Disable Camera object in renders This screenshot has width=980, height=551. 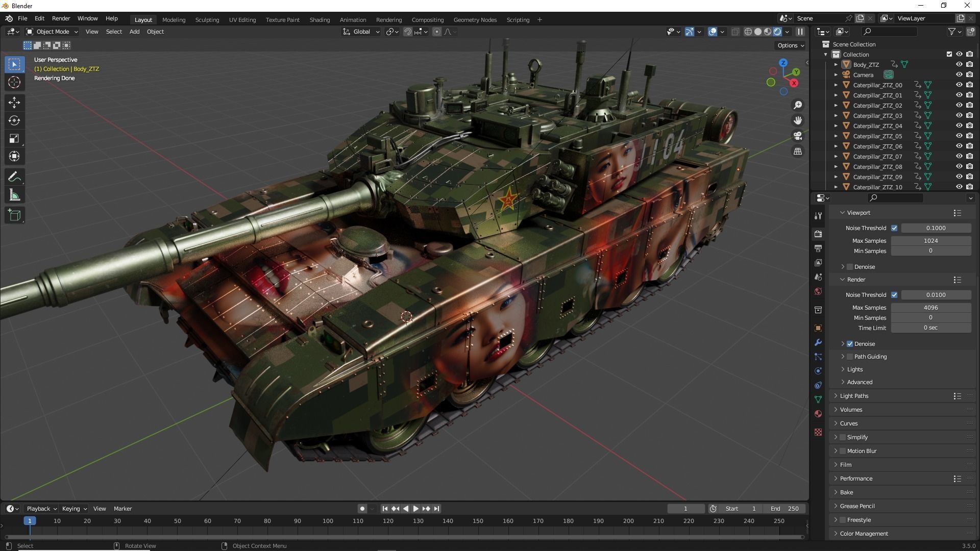tap(969, 74)
